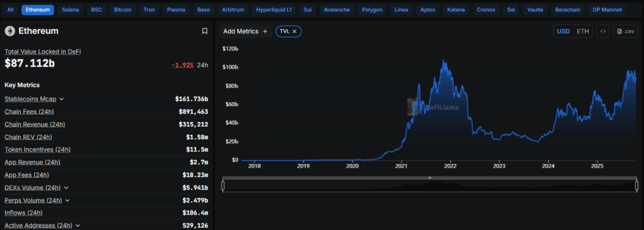Select the Hyperliquid L1 tab

(274, 9)
